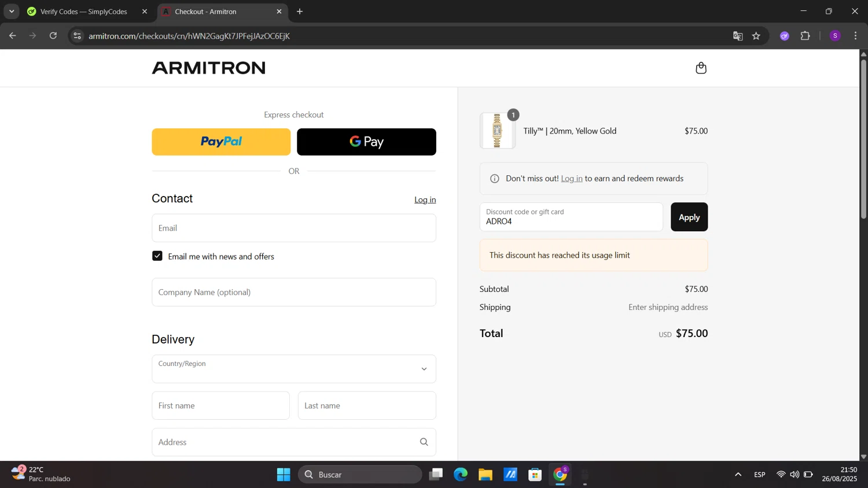Go back with the browser back arrow
The width and height of the screenshot is (868, 488).
[x=12, y=36]
